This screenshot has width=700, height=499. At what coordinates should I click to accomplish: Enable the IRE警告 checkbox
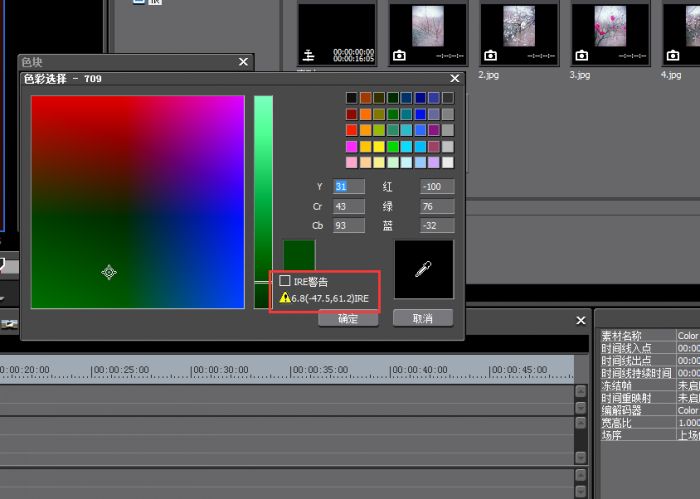(x=285, y=281)
